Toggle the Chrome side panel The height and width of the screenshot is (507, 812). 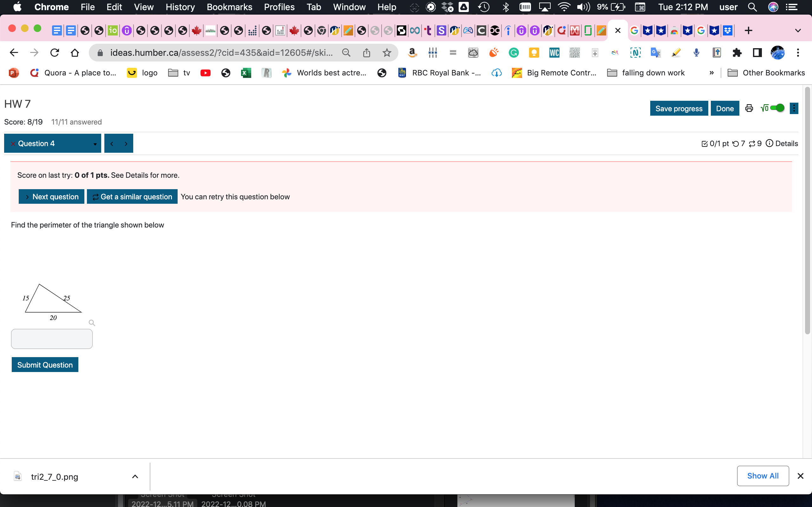point(757,53)
